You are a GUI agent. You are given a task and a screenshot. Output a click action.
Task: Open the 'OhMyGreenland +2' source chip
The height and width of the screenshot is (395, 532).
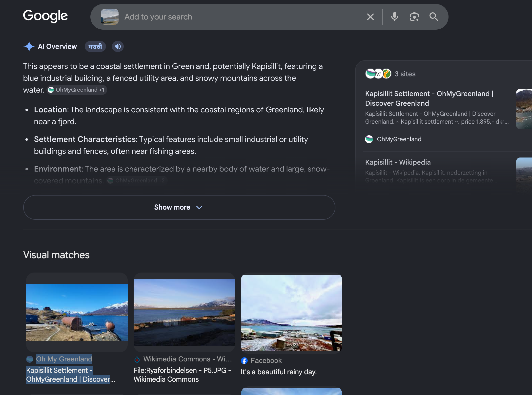(137, 181)
